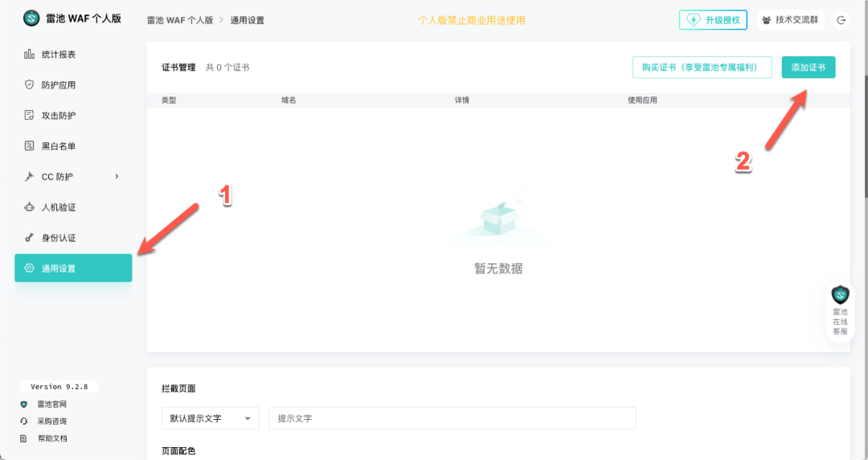Image resolution: width=868 pixels, height=460 pixels.
Task: Click the 雷池官网 shield icon
Action: [24, 405]
